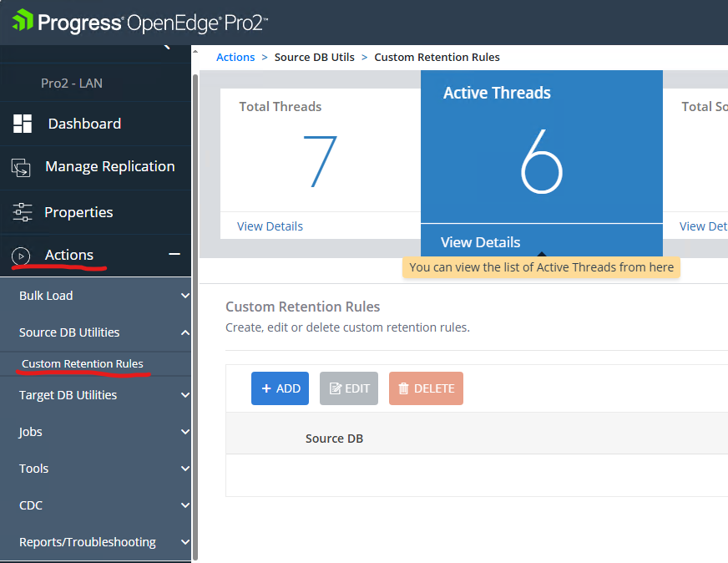This screenshot has width=728, height=563.
Task: Click the Manage Replication icon
Action: coord(21,168)
